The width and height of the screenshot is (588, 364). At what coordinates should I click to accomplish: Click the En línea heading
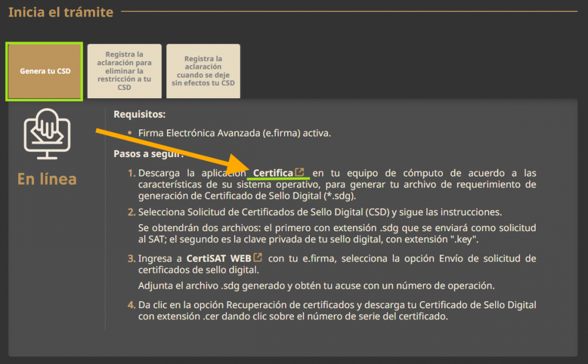click(47, 179)
